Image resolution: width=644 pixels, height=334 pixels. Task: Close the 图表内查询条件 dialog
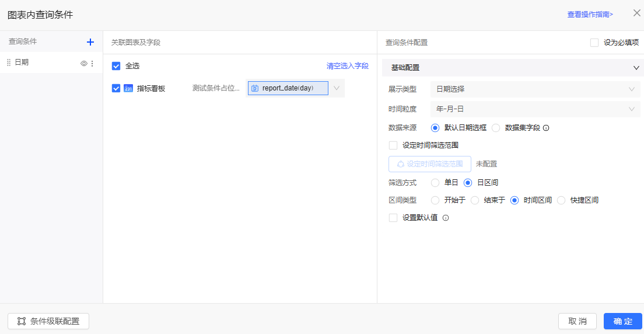coord(637,13)
